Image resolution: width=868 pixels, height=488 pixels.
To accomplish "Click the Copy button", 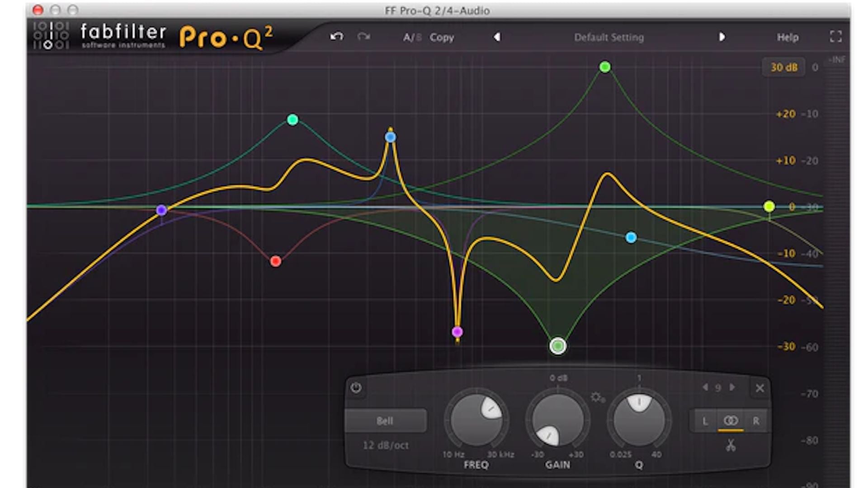I will pos(442,38).
